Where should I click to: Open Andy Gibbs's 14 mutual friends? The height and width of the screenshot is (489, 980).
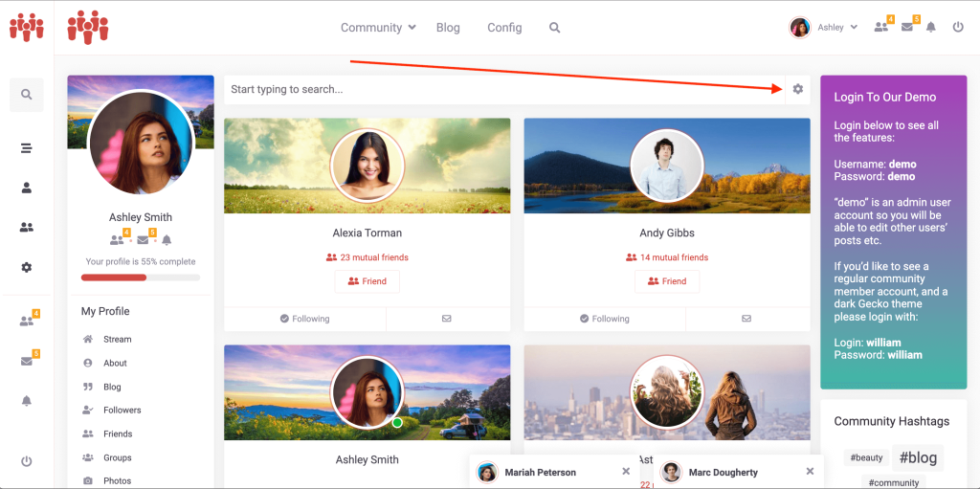[667, 257]
